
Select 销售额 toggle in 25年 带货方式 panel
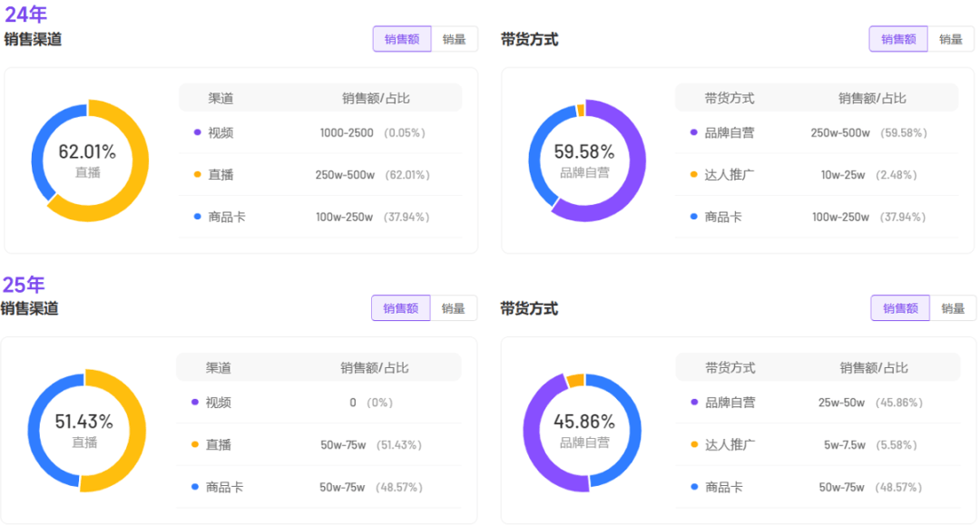(900, 307)
